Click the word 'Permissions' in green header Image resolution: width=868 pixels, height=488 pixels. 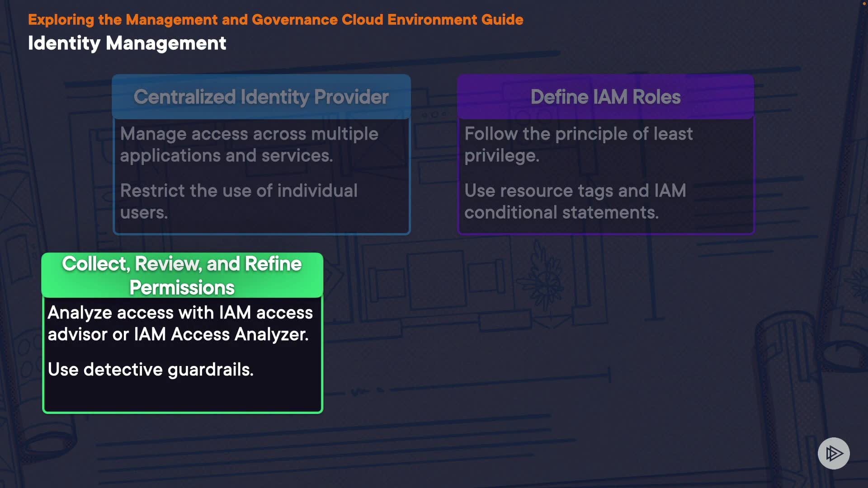(182, 288)
